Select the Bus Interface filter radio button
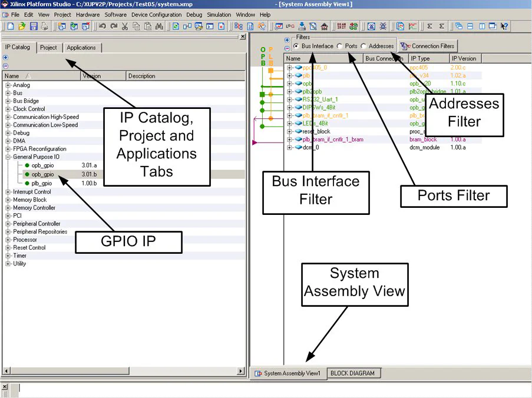This screenshot has height=398, width=532. pos(296,46)
